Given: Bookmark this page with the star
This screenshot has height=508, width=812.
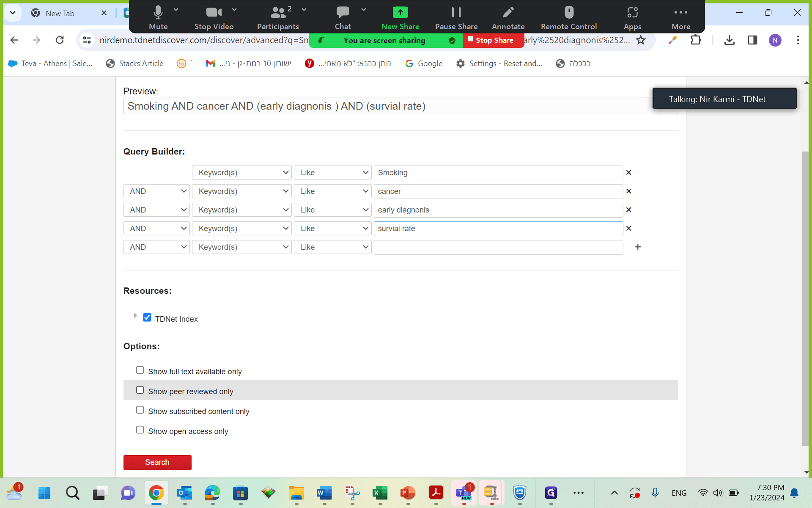Looking at the screenshot, I should [x=641, y=40].
